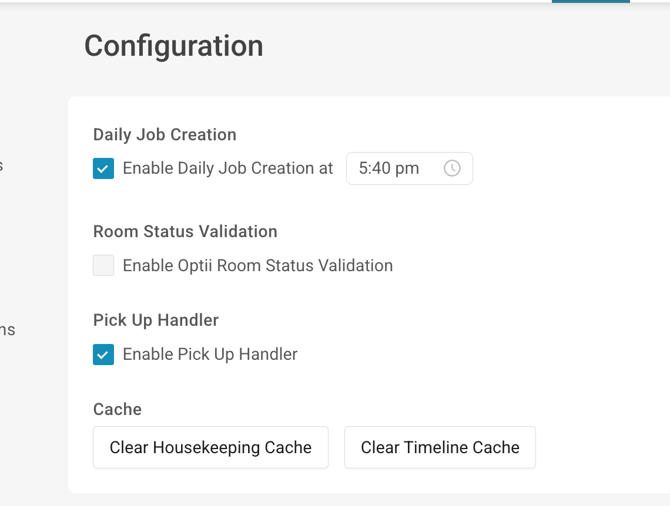Click the "Enable Daily Job Creation at" label
The height and width of the screenshot is (506, 670).
(x=228, y=168)
